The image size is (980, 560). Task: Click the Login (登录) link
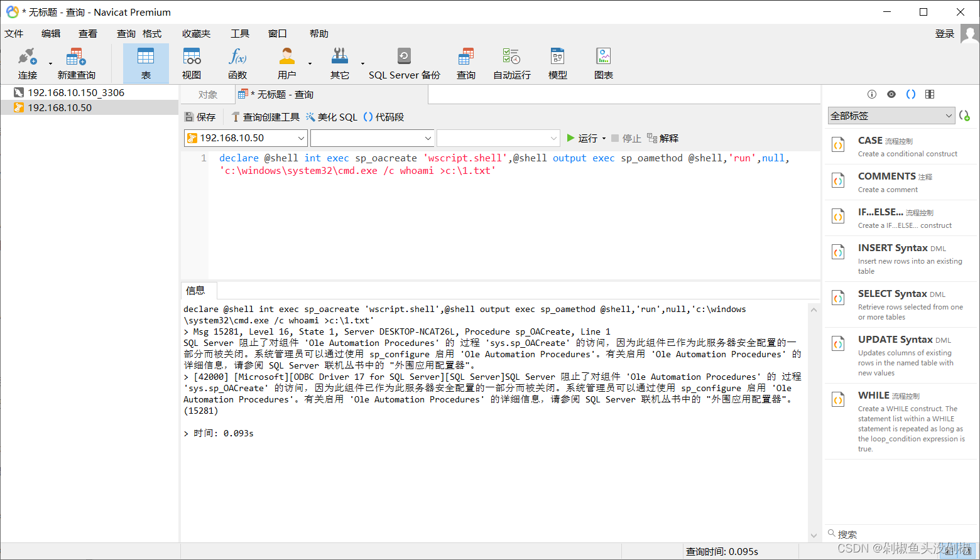945,34
